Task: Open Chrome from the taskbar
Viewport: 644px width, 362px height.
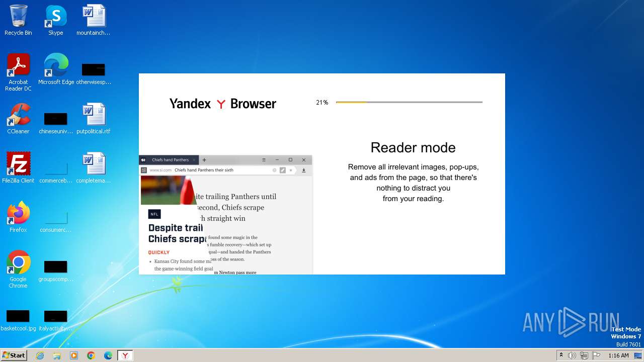Action: pyautogui.click(x=91, y=355)
